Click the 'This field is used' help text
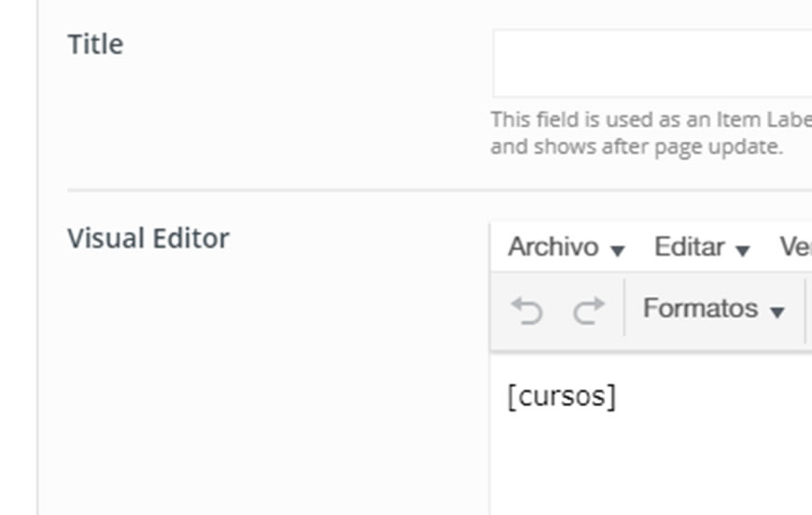Viewport: 812px width, 515px height. point(651,119)
